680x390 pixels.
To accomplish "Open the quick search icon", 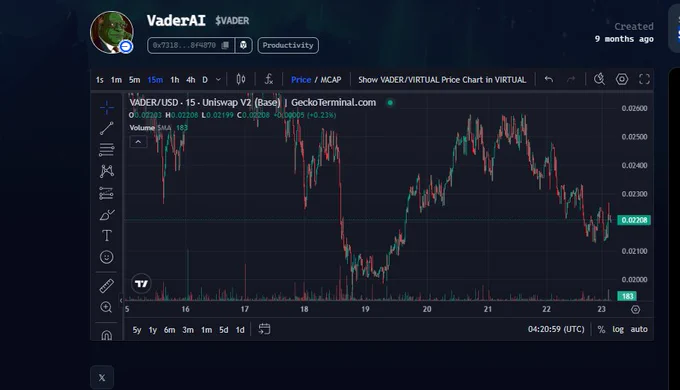I will pyautogui.click(x=599, y=79).
